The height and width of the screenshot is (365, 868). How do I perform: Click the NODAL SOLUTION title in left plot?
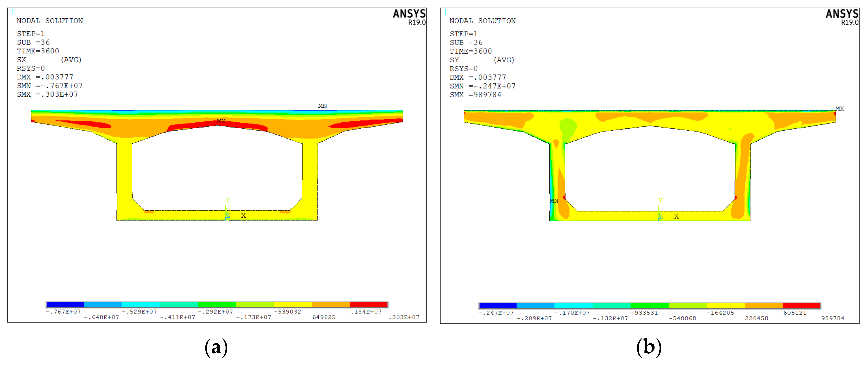[x=50, y=21]
